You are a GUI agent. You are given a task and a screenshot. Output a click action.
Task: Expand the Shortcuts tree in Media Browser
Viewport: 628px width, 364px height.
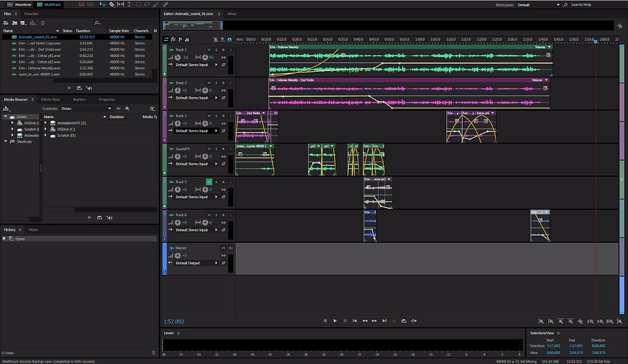4,141
